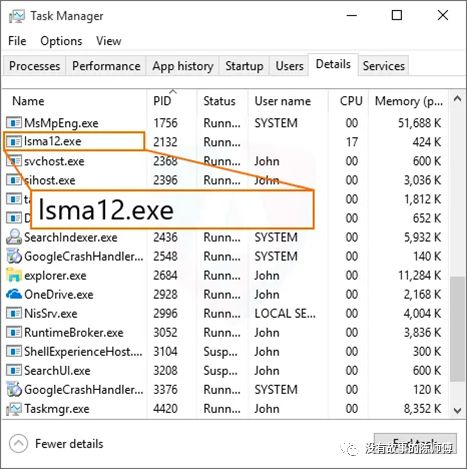Click memory value 424 K
This screenshot has height=469, width=467.
point(427,142)
